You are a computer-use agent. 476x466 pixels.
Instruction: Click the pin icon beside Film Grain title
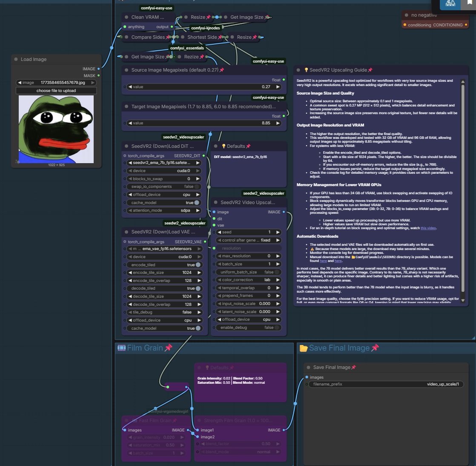[169, 348]
